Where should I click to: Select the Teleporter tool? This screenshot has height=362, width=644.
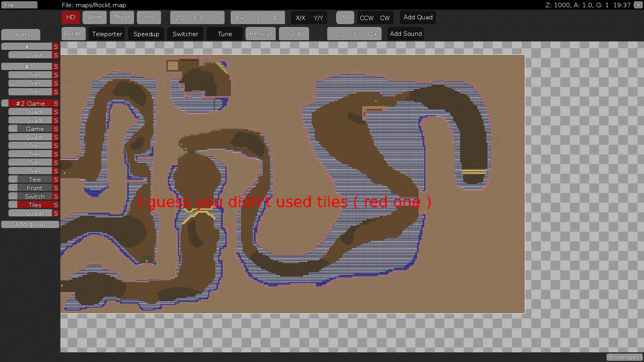(107, 33)
